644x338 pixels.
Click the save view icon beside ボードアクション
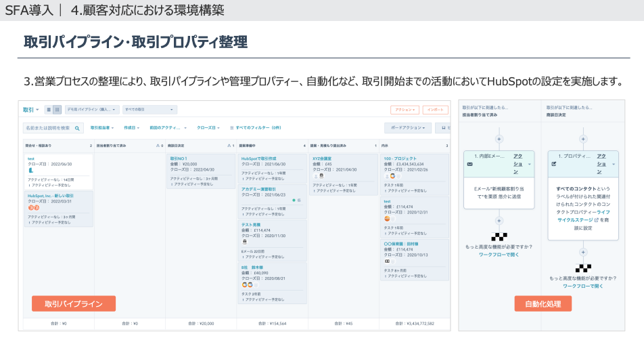click(x=444, y=128)
